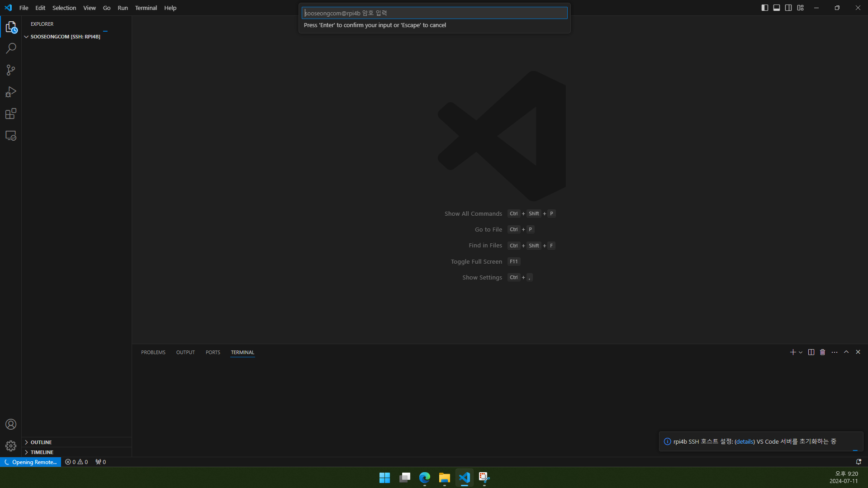This screenshot has width=868, height=488.
Task: Open the panel more actions ellipsis
Action: 835,352
